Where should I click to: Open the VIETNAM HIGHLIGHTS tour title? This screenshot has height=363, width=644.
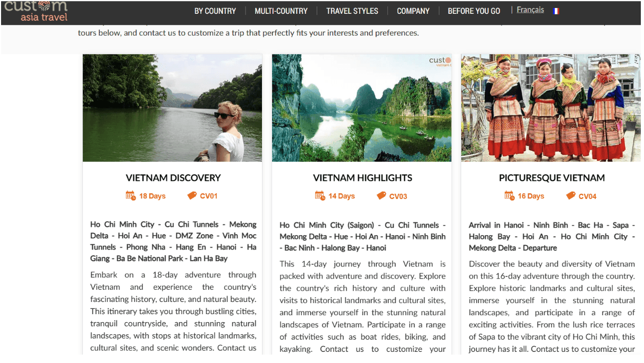coord(362,178)
